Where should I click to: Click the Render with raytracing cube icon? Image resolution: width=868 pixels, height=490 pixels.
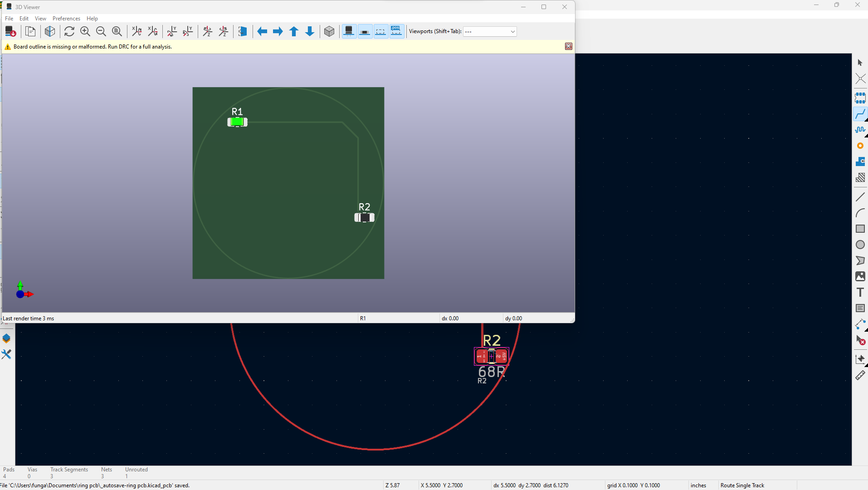50,31
